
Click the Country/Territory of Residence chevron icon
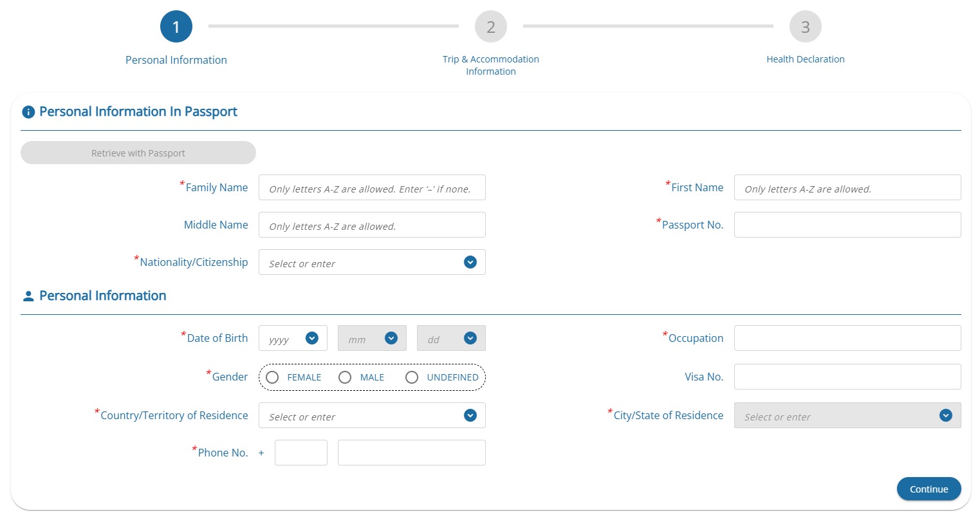click(x=470, y=415)
